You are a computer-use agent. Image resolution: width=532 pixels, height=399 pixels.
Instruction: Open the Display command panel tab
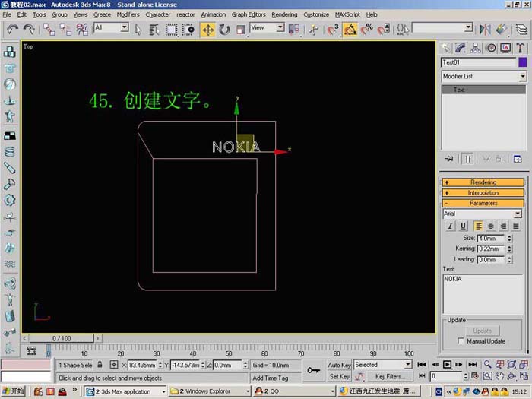[505, 48]
